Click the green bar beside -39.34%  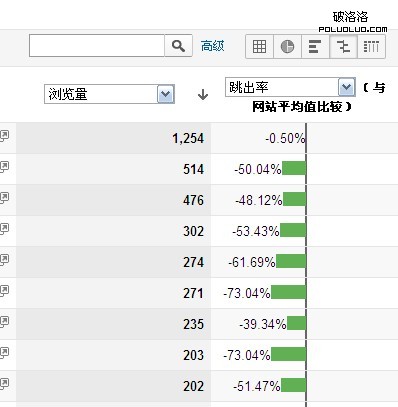point(296,323)
